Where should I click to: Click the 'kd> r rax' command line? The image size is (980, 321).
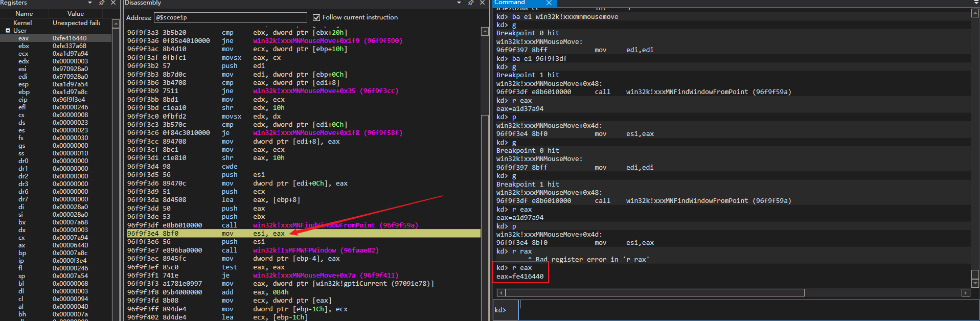(514, 251)
